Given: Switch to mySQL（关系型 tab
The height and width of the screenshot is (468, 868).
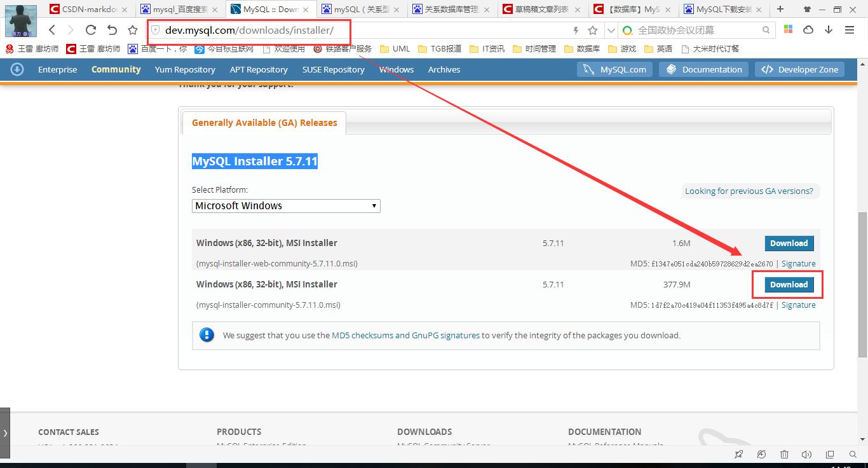Looking at the screenshot, I should tap(360, 9).
